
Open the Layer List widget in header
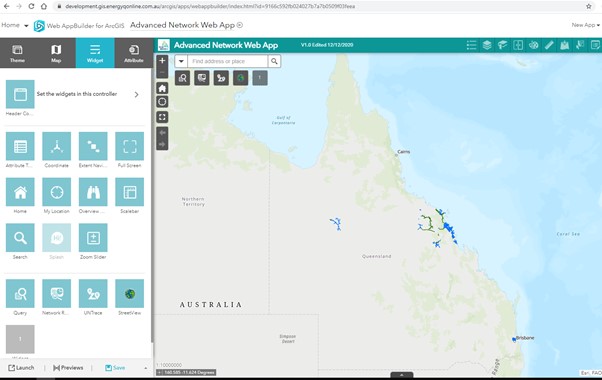pos(487,45)
